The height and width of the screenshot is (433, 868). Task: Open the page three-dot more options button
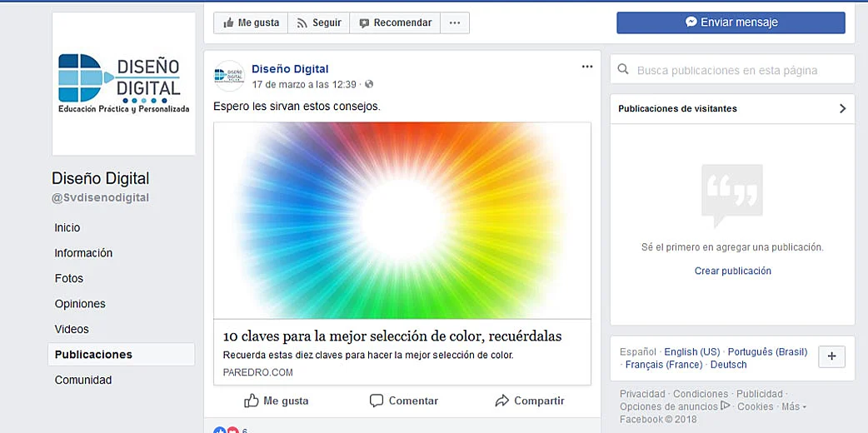click(x=455, y=22)
